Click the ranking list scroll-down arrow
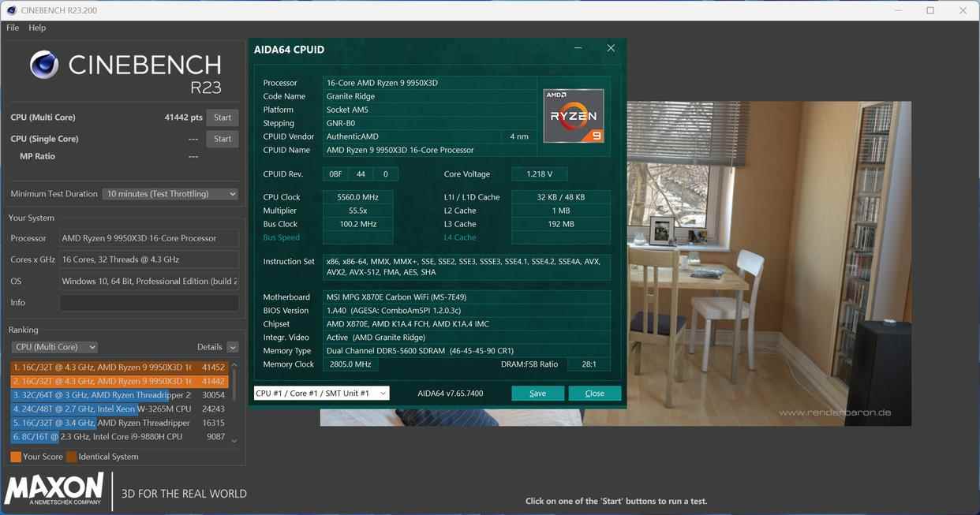980x515 pixels. [x=234, y=441]
